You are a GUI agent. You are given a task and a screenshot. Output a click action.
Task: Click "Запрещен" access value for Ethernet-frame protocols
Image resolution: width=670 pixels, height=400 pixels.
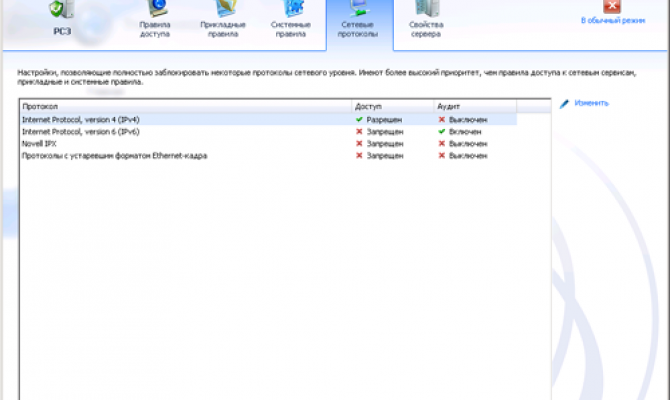[x=385, y=156]
